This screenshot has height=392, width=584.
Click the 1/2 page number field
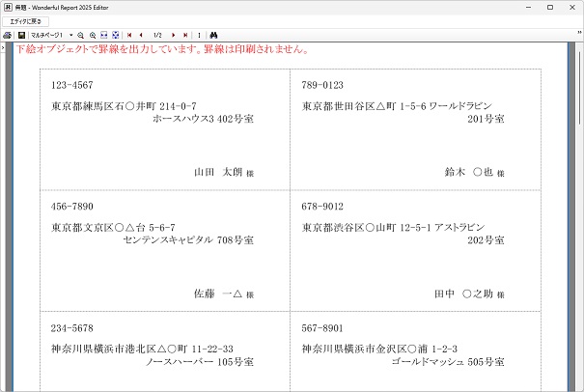pyautogui.click(x=157, y=35)
